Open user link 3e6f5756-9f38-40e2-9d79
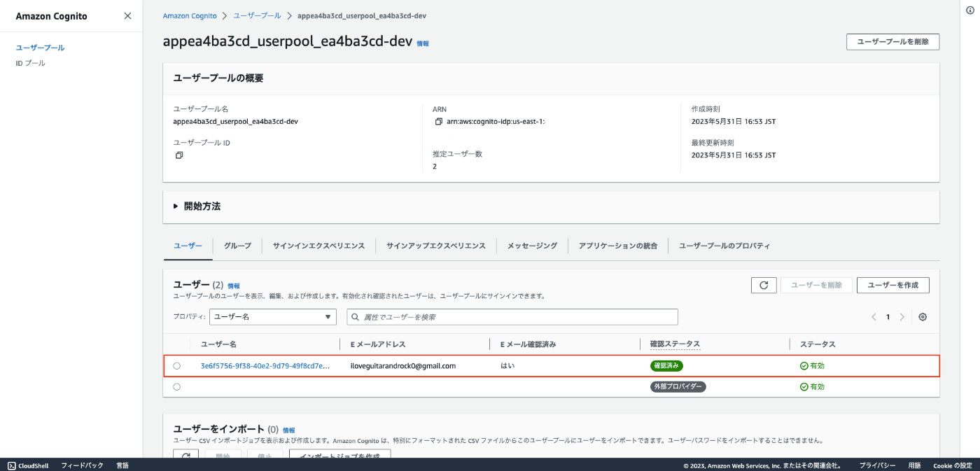Viewport: 980px width, 471px height. click(265, 366)
